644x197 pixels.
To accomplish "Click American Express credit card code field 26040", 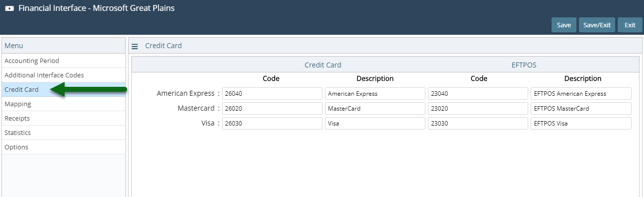I will tap(272, 93).
